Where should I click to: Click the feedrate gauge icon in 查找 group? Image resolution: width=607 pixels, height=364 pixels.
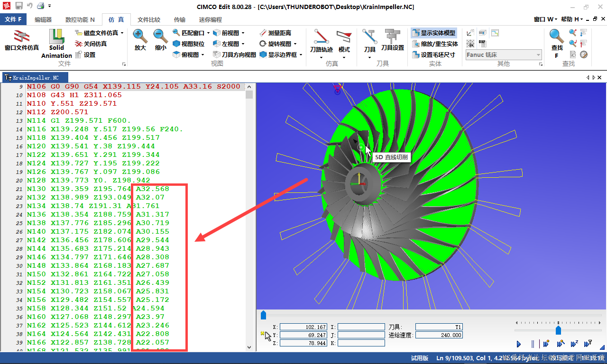584,55
